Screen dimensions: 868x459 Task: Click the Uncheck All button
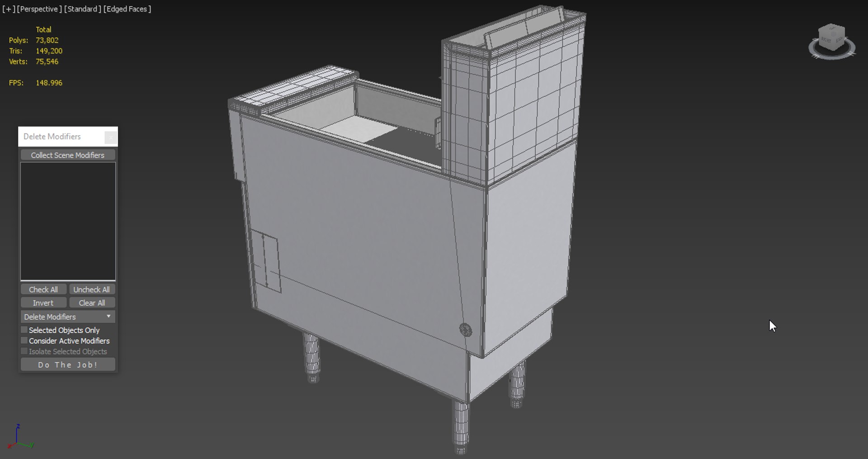(92, 289)
